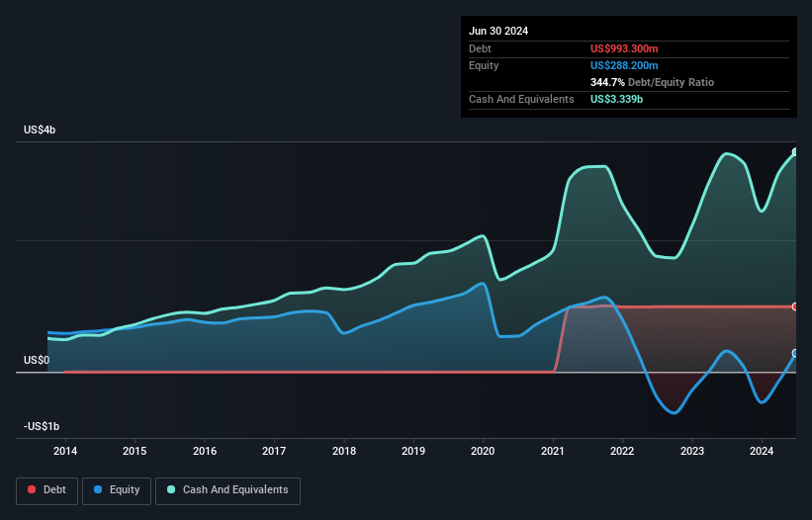This screenshot has height=520, width=812.
Task: Select the 2022 x-axis label
Action: [x=622, y=451]
